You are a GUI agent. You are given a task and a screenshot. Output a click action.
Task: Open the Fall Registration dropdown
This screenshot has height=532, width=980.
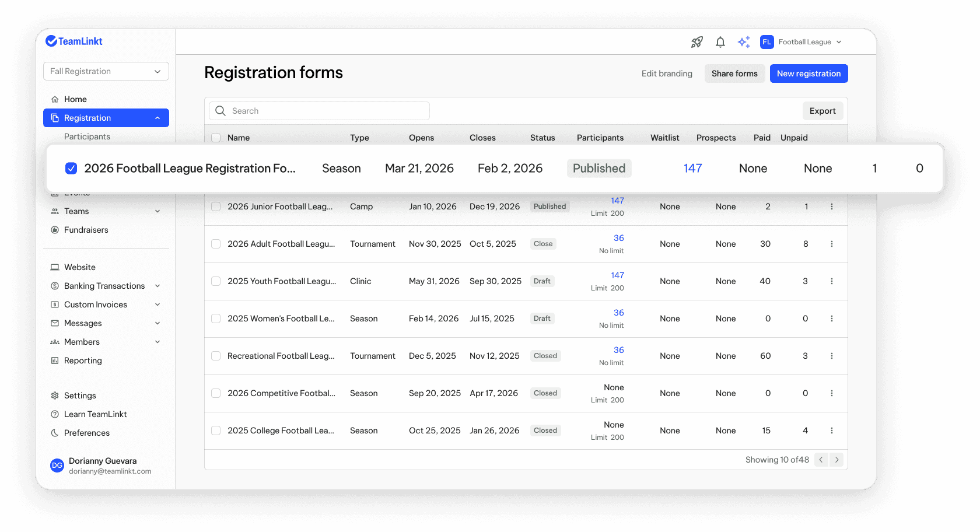coord(106,71)
